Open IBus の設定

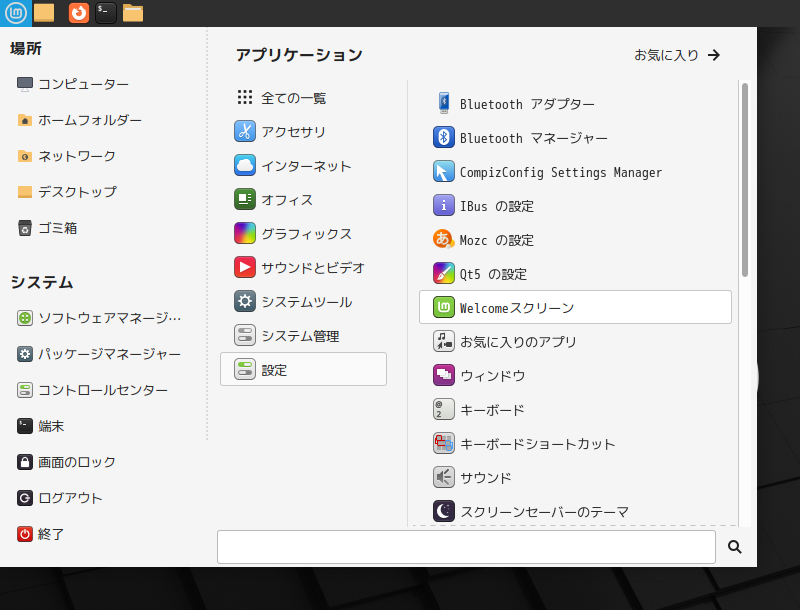click(x=575, y=206)
